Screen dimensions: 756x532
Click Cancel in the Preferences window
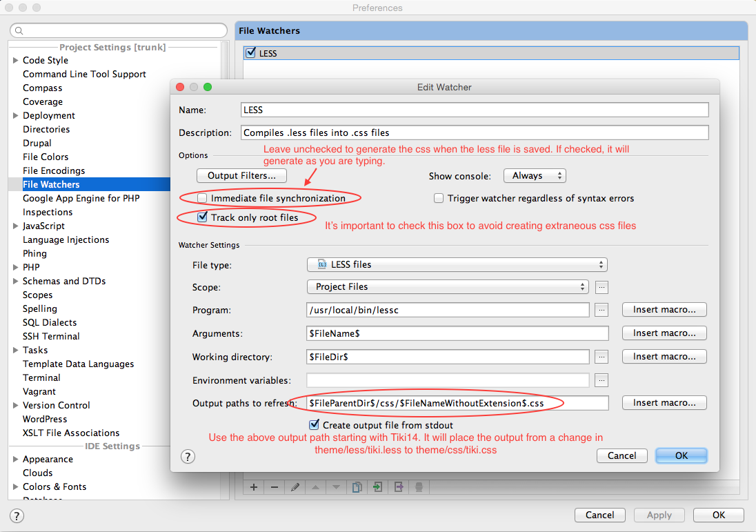[x=600, y=515]
